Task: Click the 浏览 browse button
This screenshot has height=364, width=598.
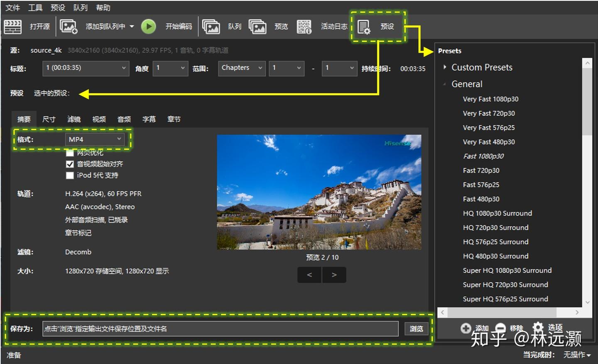Action: (x=416, y=329)
